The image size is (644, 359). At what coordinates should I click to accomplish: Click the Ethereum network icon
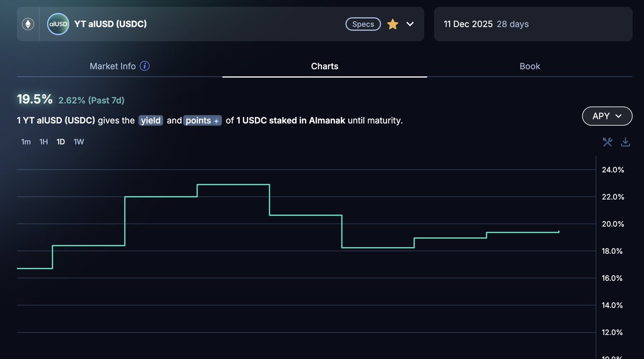(x=27, y=24)
